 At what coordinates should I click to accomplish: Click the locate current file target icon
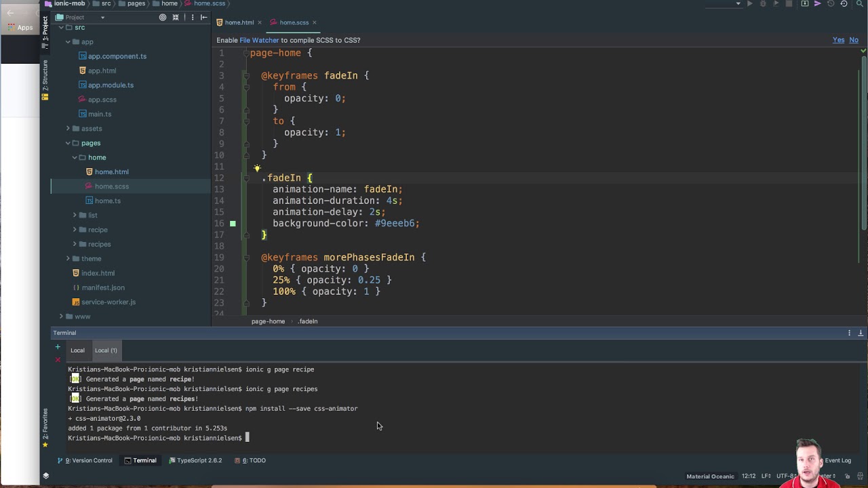tap(163, 17)
